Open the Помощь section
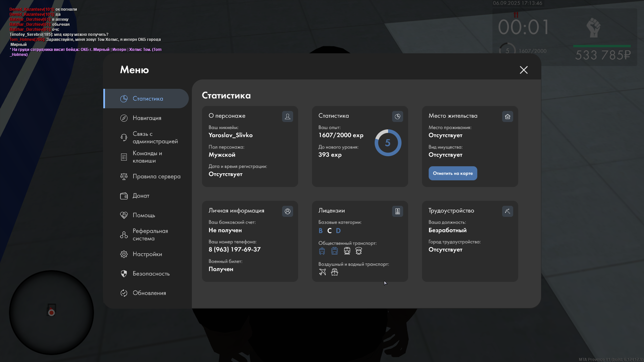644x362 pixels. (x=146, y=215)
